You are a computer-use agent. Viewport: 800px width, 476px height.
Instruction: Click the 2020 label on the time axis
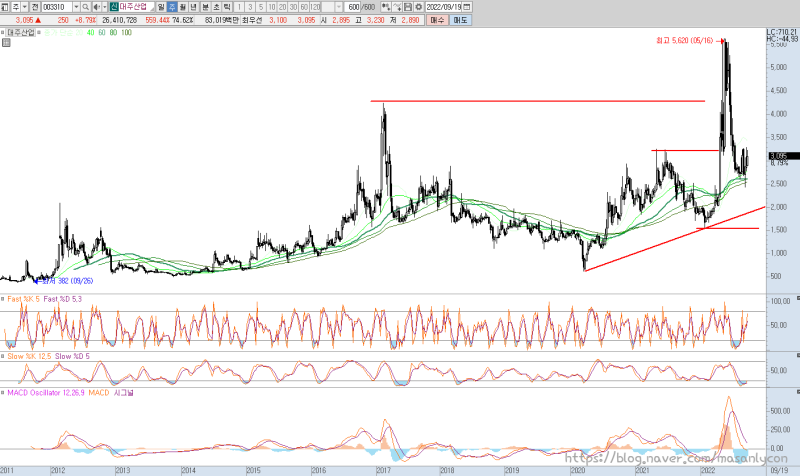click(x=577, y=470)
